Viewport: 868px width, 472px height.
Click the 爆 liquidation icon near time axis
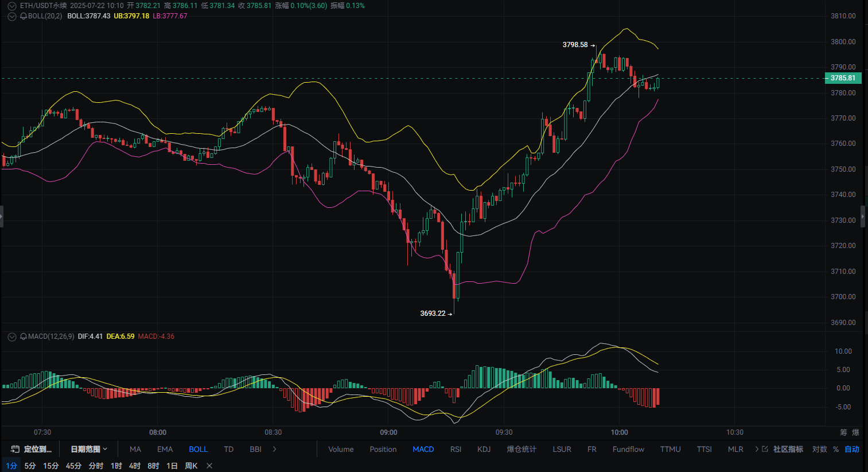855,432
